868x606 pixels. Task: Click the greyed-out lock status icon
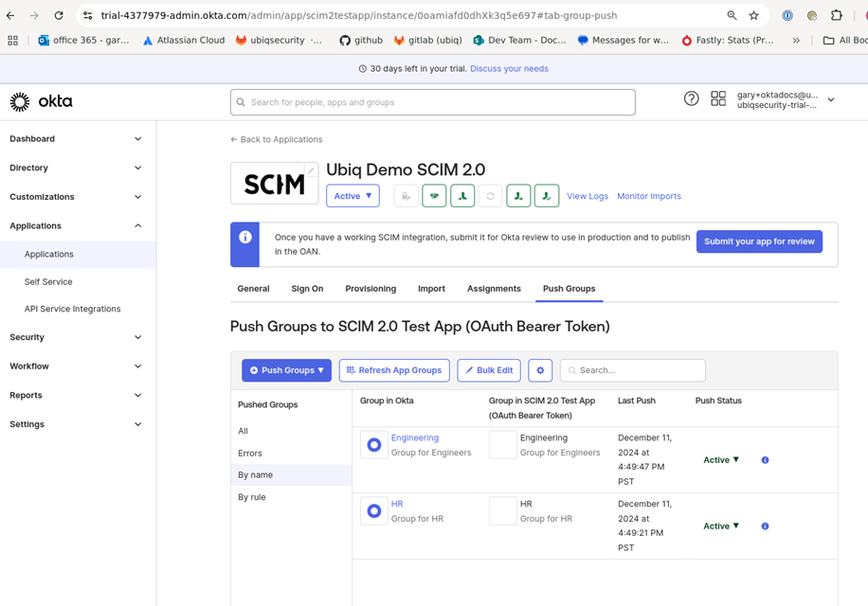click(406, 196)
